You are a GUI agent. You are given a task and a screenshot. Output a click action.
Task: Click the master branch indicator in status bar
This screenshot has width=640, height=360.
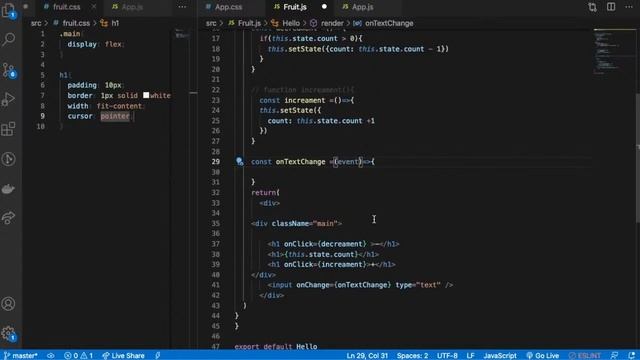pyautogui.click(x=20, y=356)
